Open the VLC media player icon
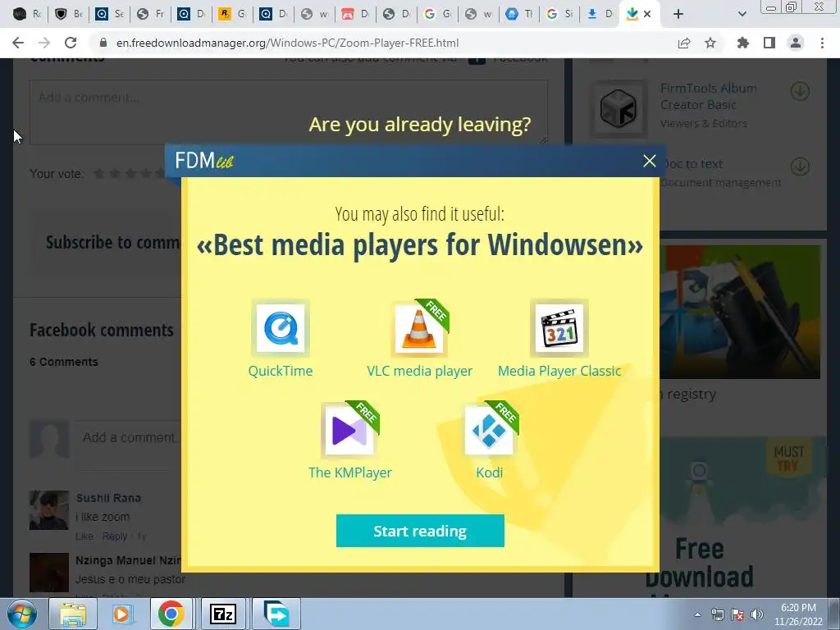The width and height of the screenshot is (840, 630). (x=419, y=328)
